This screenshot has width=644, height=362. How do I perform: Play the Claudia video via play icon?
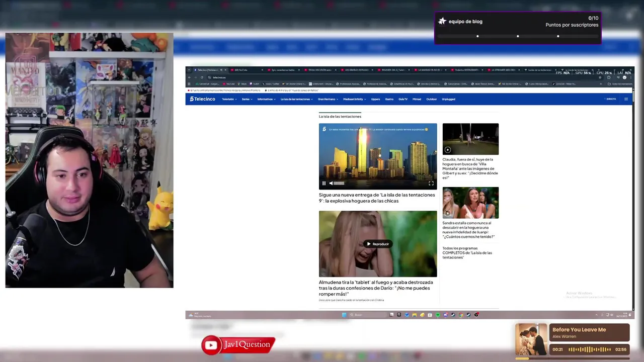pyautogui.click(x=447, y=150)
